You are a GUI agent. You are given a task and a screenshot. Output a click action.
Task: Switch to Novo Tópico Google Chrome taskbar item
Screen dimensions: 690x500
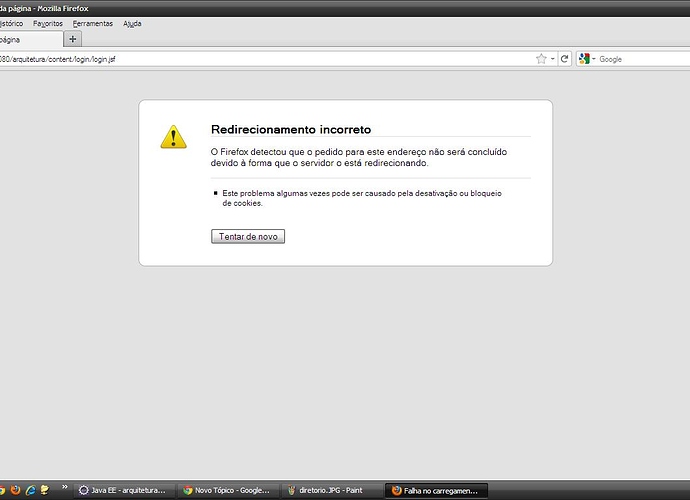[x=228, y=490]
